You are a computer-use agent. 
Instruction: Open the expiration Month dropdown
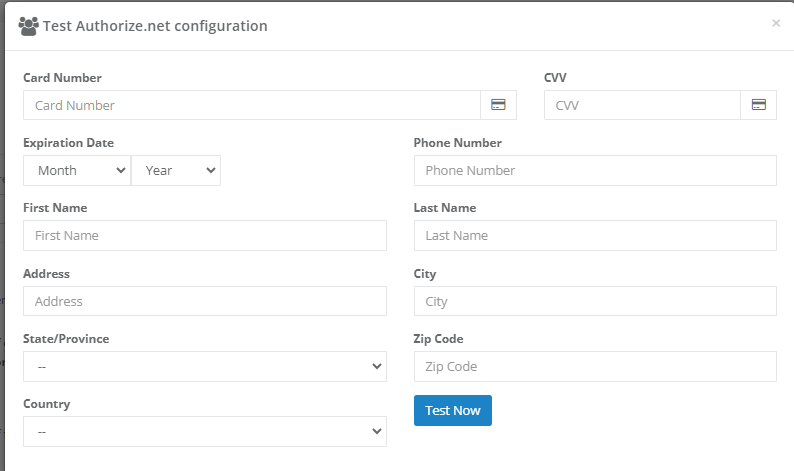coord(77,171)
